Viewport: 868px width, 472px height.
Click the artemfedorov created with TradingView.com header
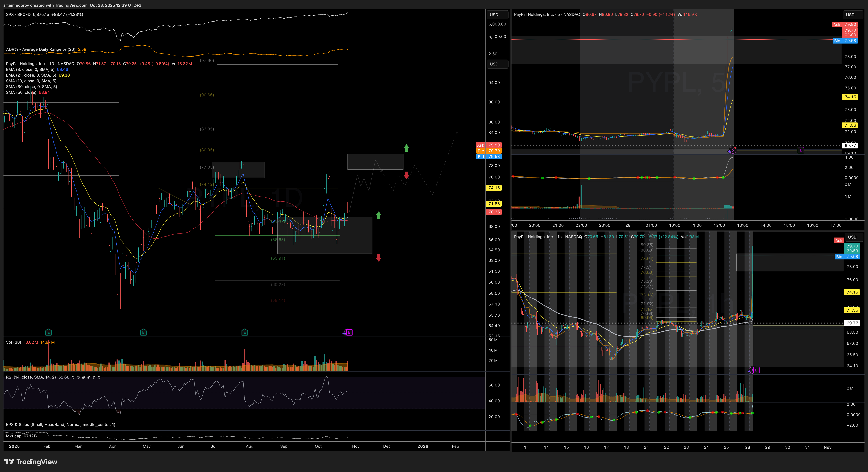pos(72,5)
